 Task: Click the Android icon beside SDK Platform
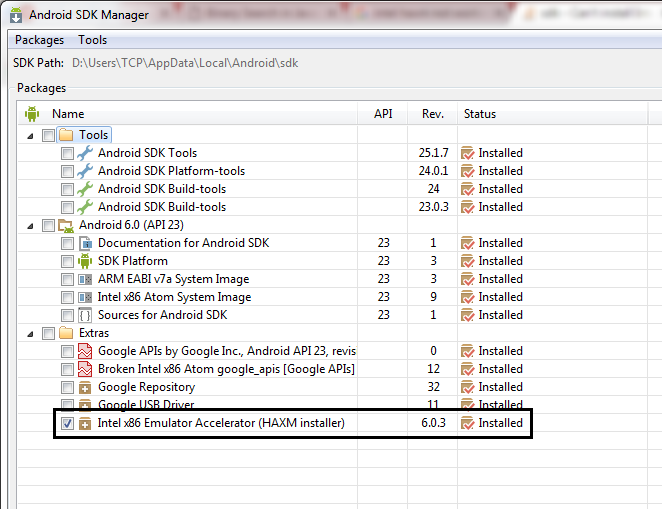point(85,261)
